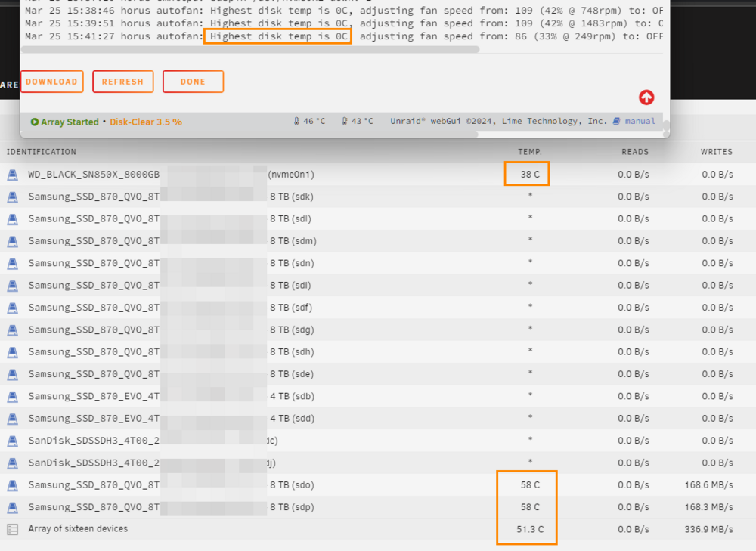This screenshot has width=756, height=551.
Task: Click the disk icon for the sdb drive
Action: click(x=13, y=396)
